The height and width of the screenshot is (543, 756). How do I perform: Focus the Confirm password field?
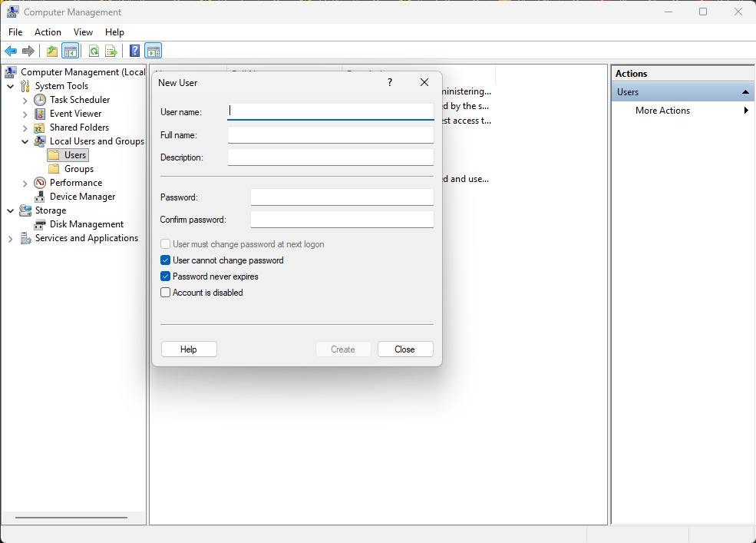[342, 219]
